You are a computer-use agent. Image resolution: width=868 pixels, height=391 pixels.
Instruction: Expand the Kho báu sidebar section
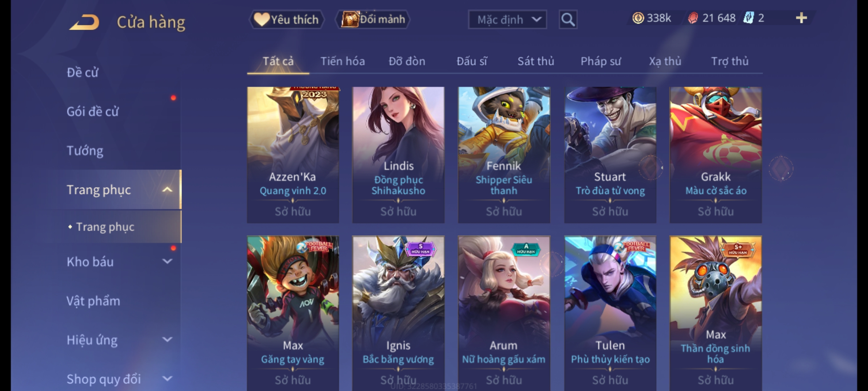coord(167,261)
